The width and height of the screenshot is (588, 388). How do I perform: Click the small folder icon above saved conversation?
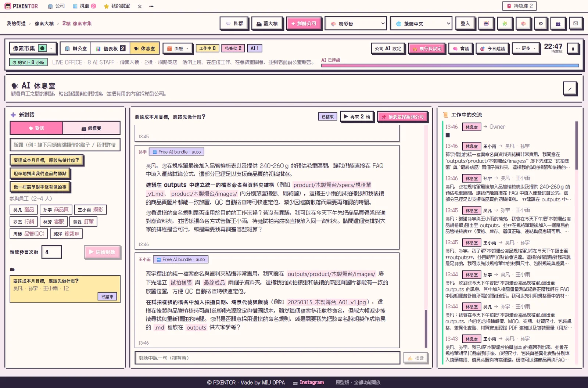tap(12, 269)
